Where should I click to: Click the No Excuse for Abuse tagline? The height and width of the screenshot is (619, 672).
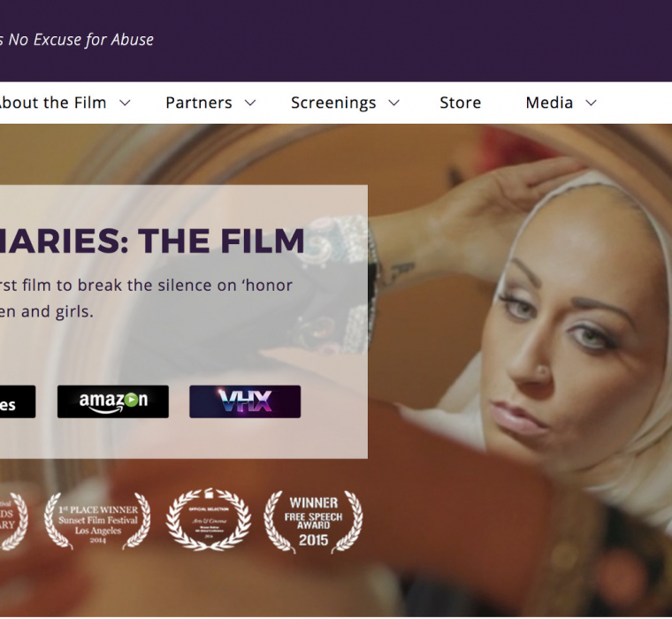point(77,40)
